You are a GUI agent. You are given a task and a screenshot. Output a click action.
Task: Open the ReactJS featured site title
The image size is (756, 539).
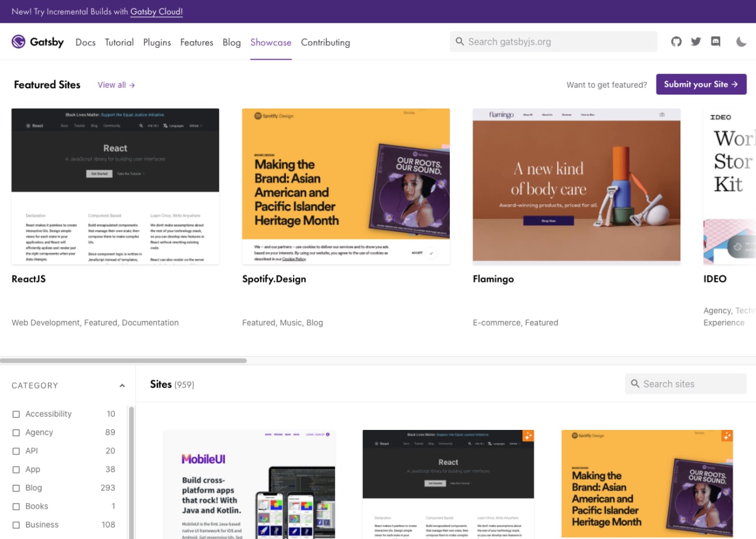coord(29,279)
